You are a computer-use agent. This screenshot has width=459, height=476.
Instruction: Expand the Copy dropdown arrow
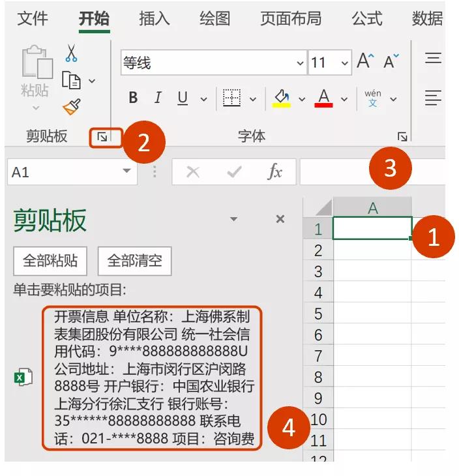(92, 81)
